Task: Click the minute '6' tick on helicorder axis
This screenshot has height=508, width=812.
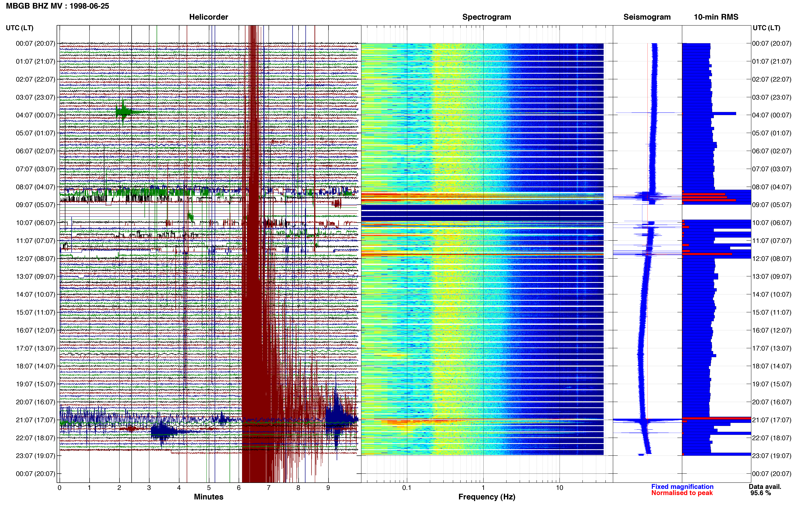Action: [239, 488]
